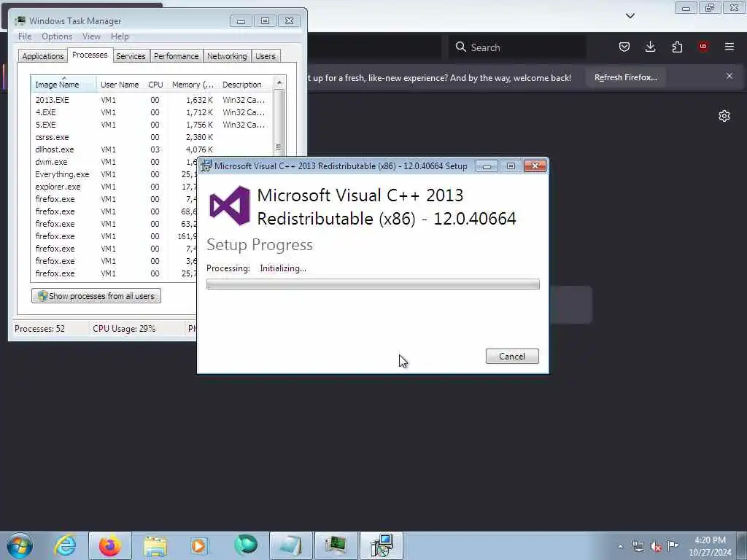Select the dwm.exe process

point(115,162)
